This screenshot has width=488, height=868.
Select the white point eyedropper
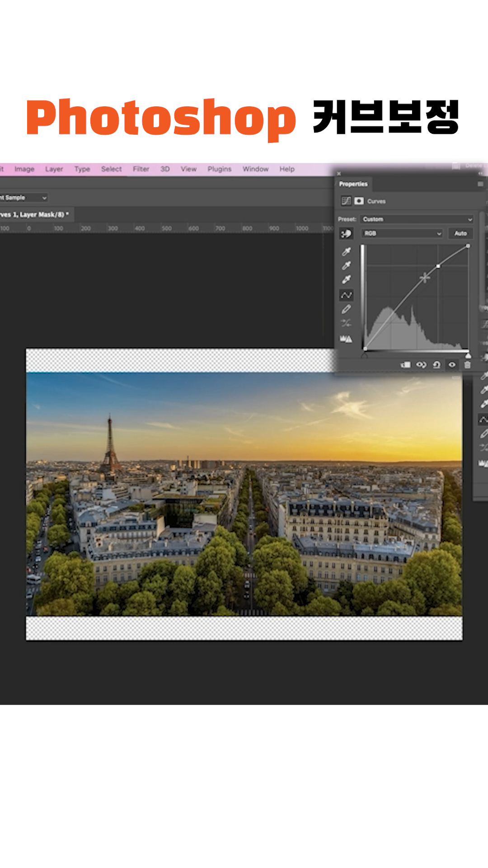pos(346,279)
